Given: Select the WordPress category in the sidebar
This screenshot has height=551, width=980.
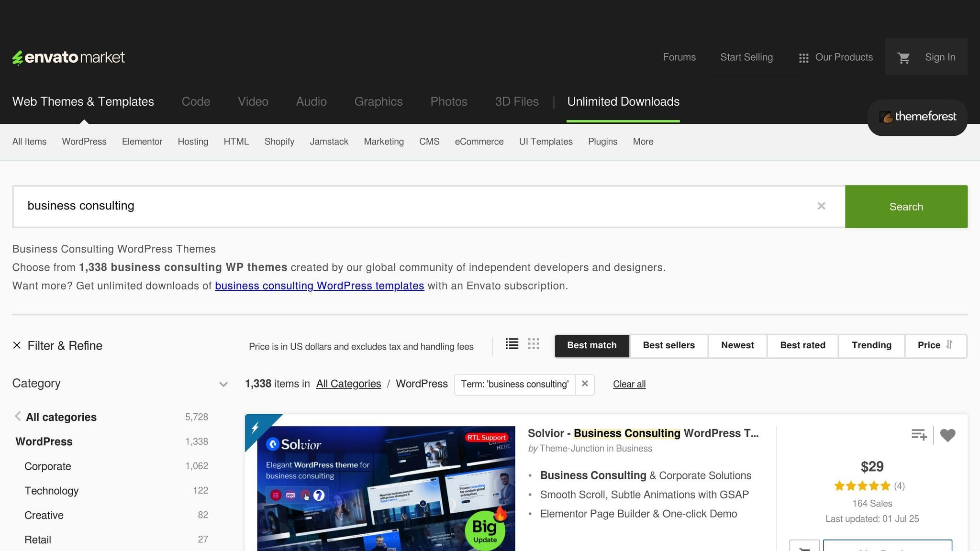Looking at the screenshot, I should click(x=44, y=441).
